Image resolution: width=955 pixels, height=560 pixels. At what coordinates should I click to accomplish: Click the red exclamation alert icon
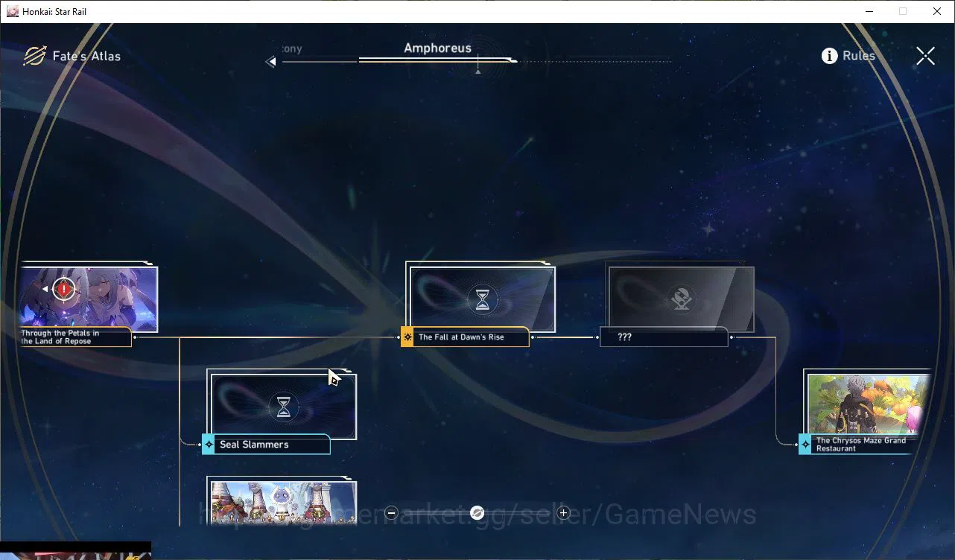(x=64, y=288)
